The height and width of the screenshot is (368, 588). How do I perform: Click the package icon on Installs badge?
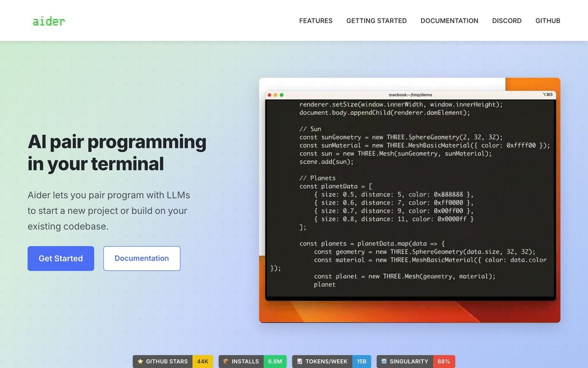[x=226, y=362]
